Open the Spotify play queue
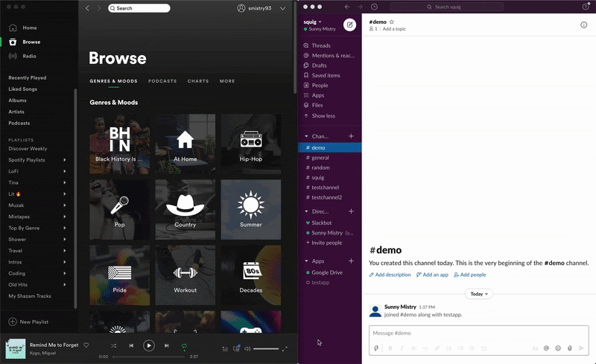The image size is (596, 364). [225, 349]
